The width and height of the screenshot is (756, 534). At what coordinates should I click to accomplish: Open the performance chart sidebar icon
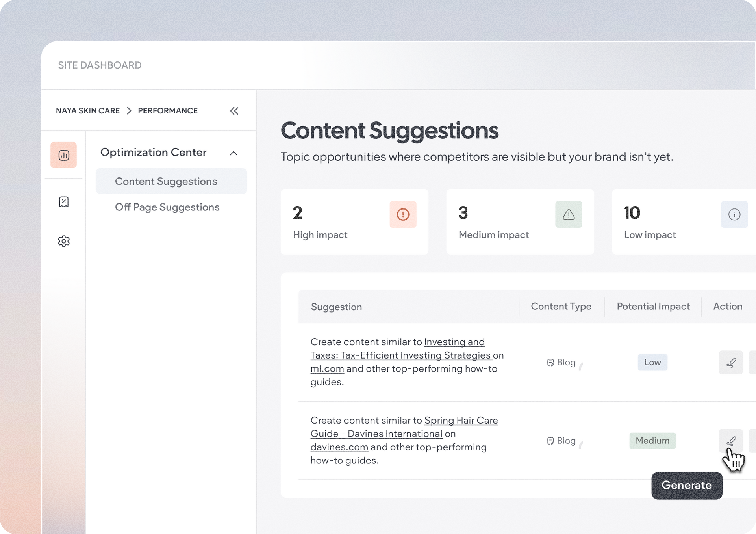pos(63,155)
